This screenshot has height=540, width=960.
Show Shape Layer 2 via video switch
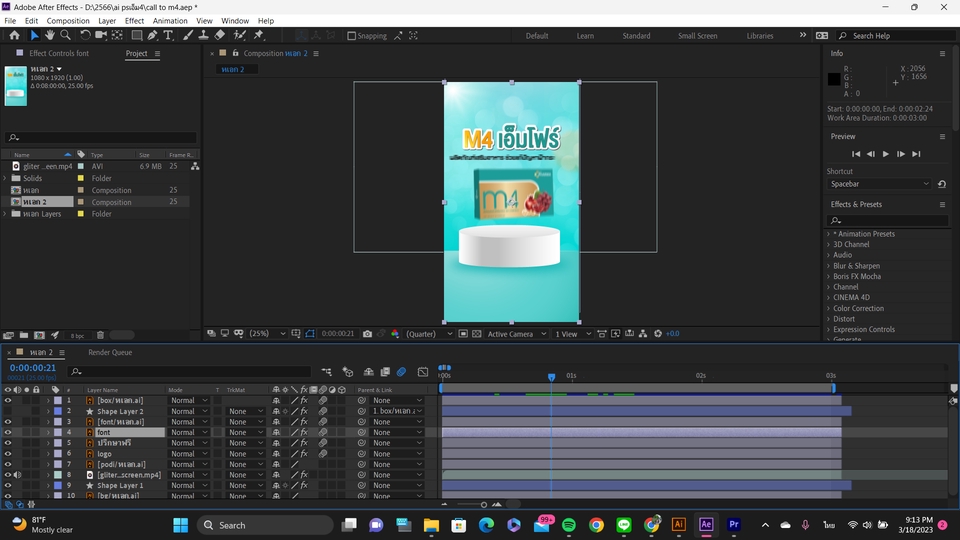tap(8, 411)
